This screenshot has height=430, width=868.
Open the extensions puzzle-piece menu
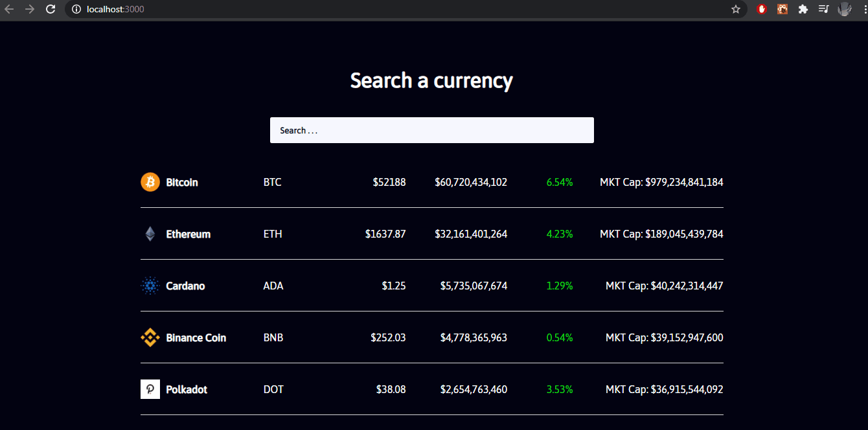[x=803, y=9]
